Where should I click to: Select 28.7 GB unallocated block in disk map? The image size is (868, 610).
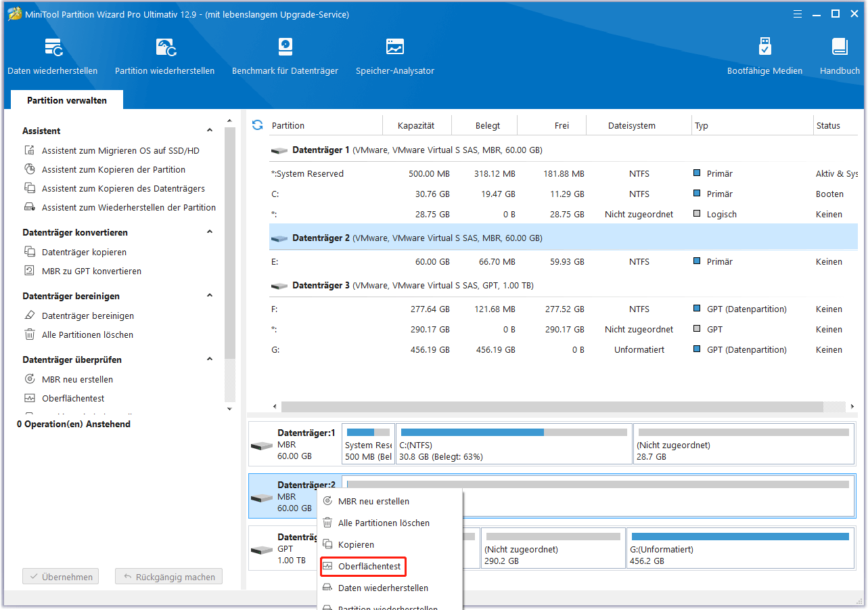(744, 445)
